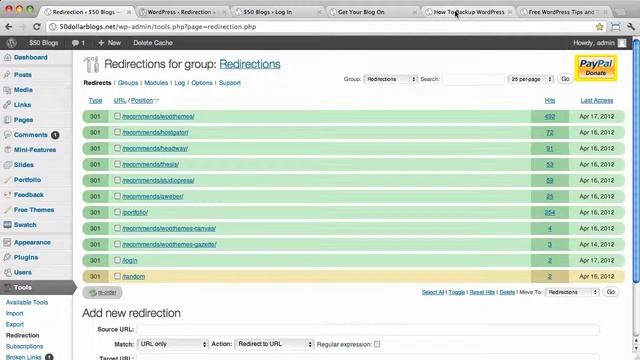Click Select All link below table
The height and width of the screenshot is (360, 640).
click(x=433, y=292)
